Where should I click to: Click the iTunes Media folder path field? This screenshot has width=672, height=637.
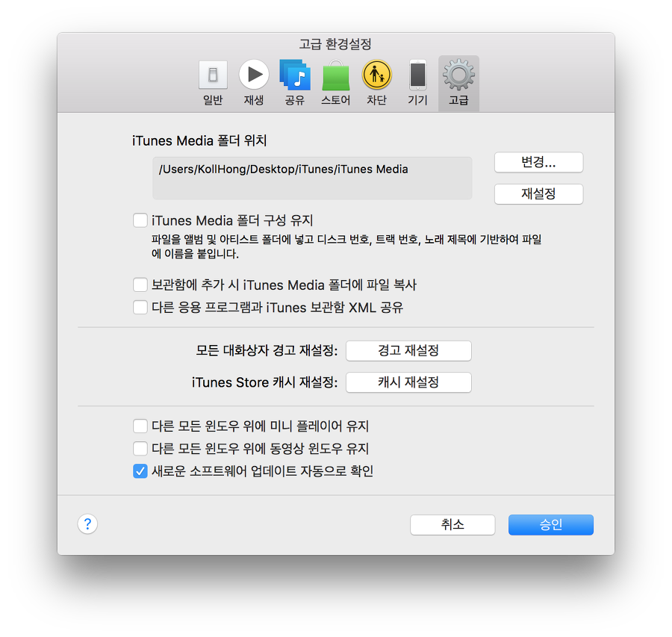click(x=312, y=178)
